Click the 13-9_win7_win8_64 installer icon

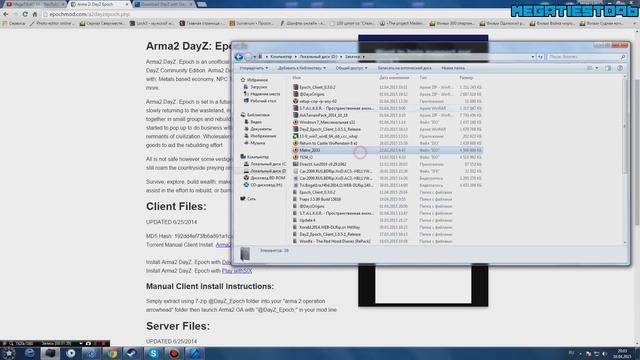pos(296,136)
